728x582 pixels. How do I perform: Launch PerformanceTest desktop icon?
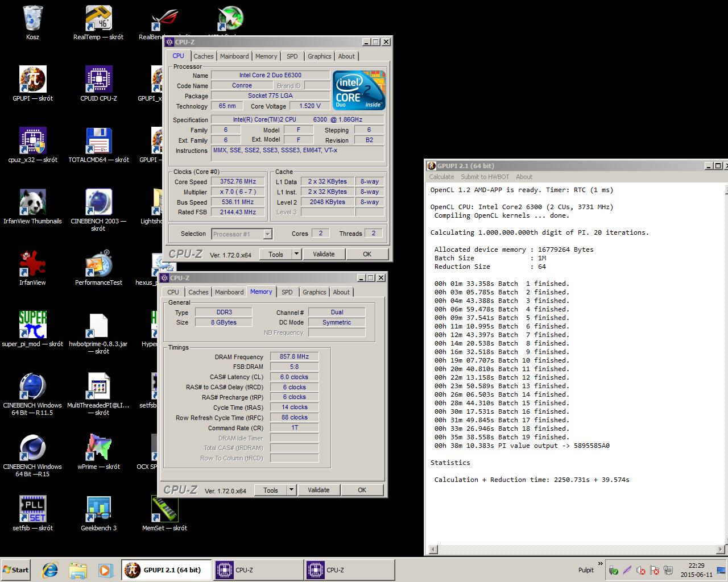pos(98,268)
